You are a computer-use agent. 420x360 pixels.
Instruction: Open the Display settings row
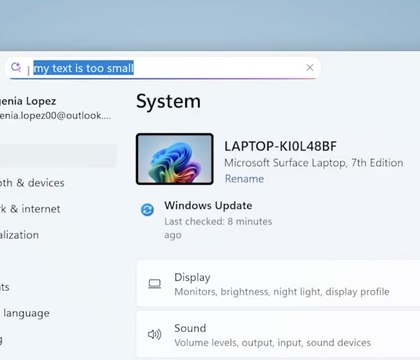coord(278,284)
